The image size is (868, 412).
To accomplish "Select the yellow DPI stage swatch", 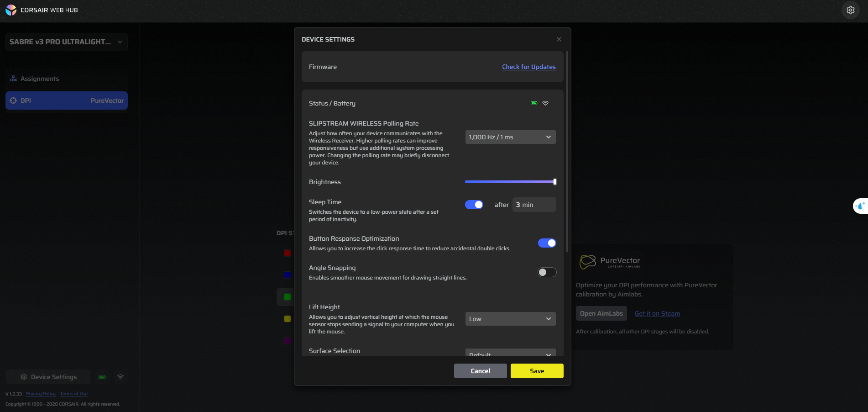I will click(x=288, y=319).
